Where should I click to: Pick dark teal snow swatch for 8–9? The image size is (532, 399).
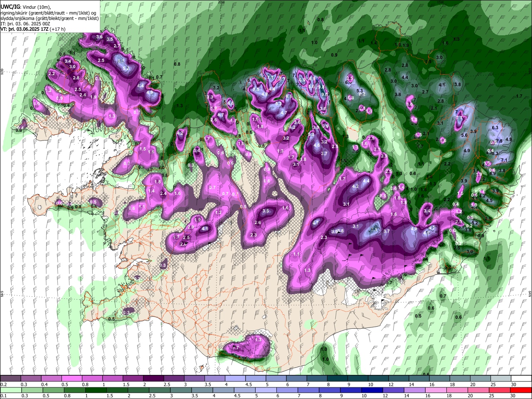337,379
